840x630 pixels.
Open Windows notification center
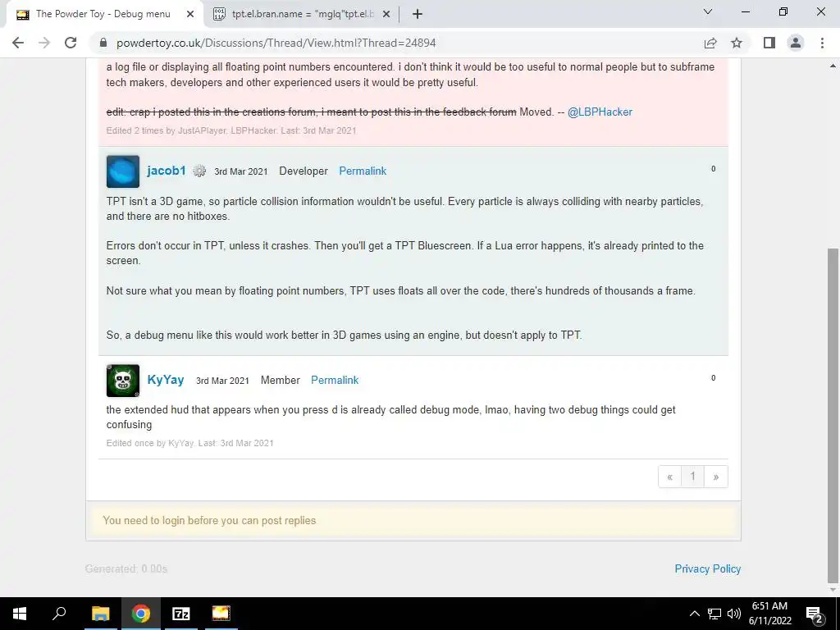click(814, 614)
